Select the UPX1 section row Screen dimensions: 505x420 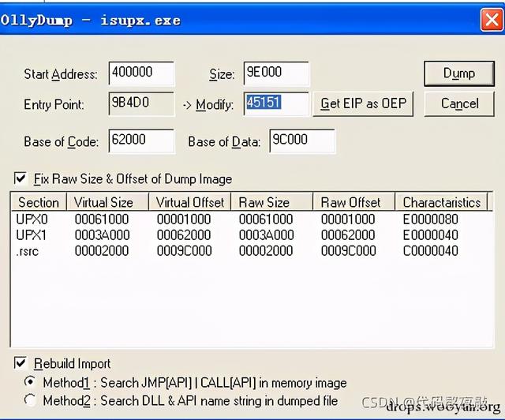(251, 235)
